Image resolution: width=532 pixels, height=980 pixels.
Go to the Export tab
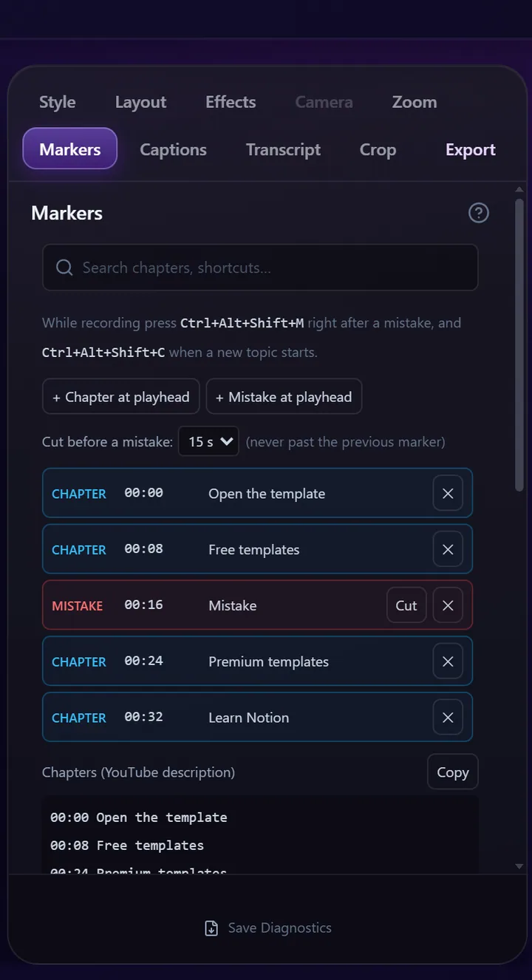click(470, 149)
